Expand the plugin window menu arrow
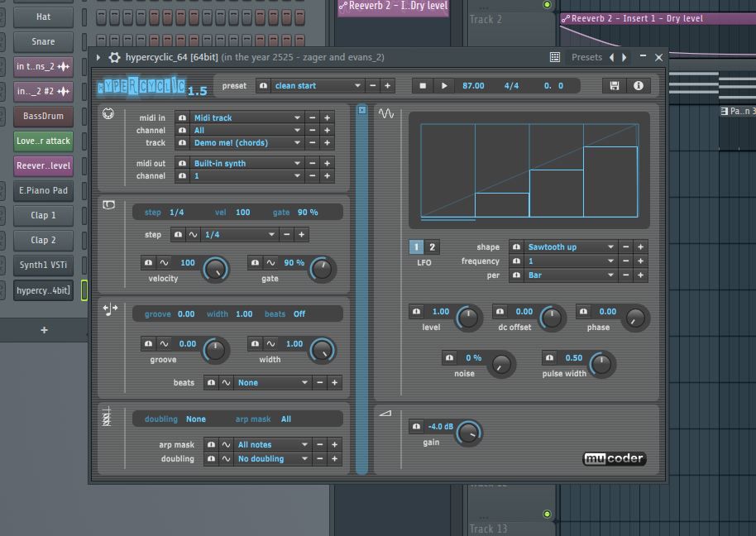The width and height of the screenshot is (756, 536). pyautogui.click(x=98, y=57)
